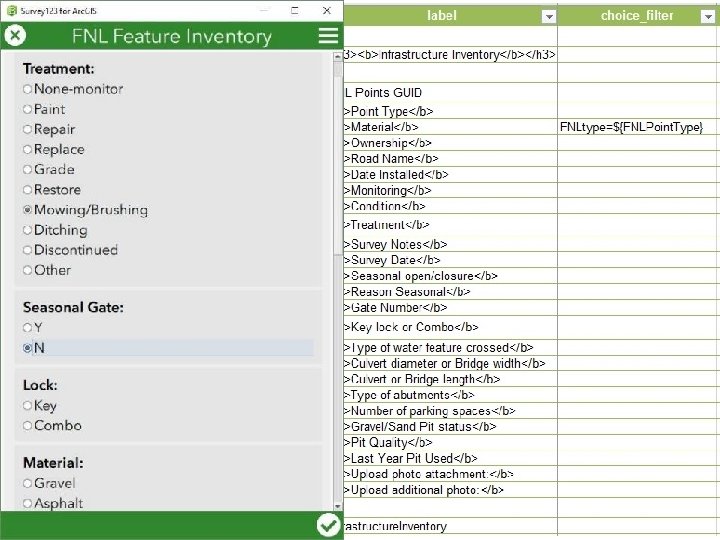Choose Gravel as material
The height and width of the screenshot is (540, 720).
[x=49, y=483]
